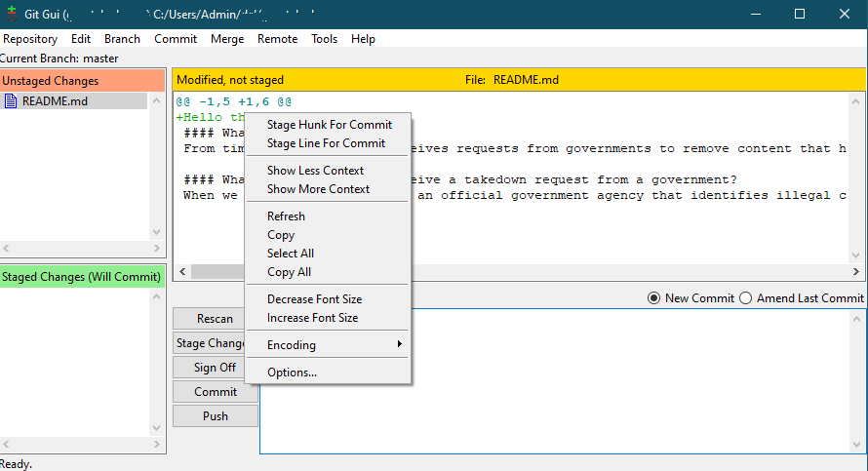The width and height of the screenshot is (868, 471).
Task: Click the Unstaged Changes header
Action: [83, 81]
